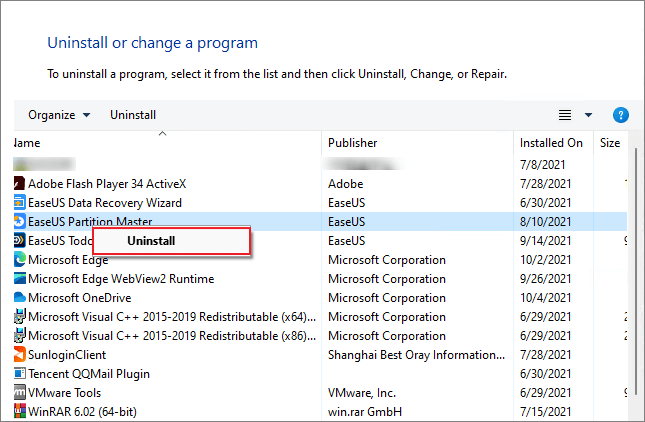
Task: Open help with the blue question mark icon
Action: point(620,115)
